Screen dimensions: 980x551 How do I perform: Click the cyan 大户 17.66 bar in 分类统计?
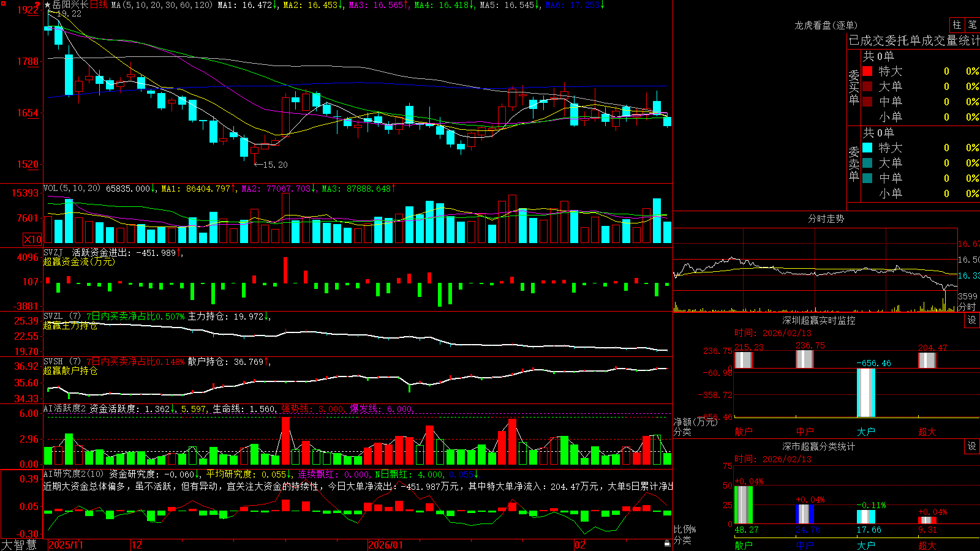pyautogui.click(x=866, y=517)
